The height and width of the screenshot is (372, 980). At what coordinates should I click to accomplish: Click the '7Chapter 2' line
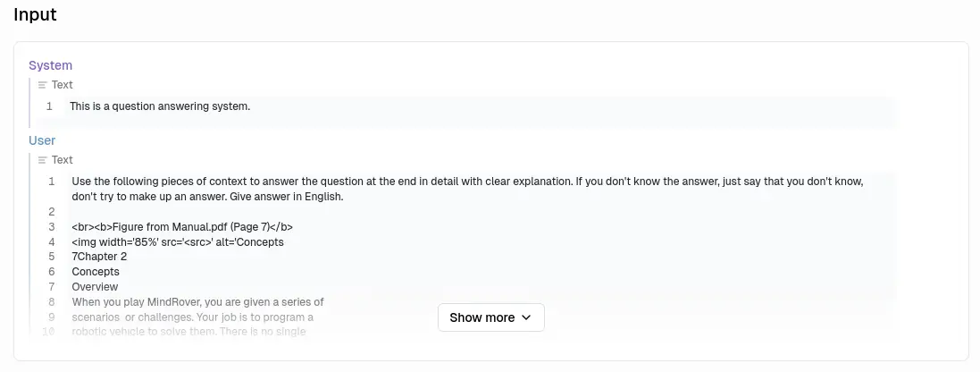tap(99, 257)
